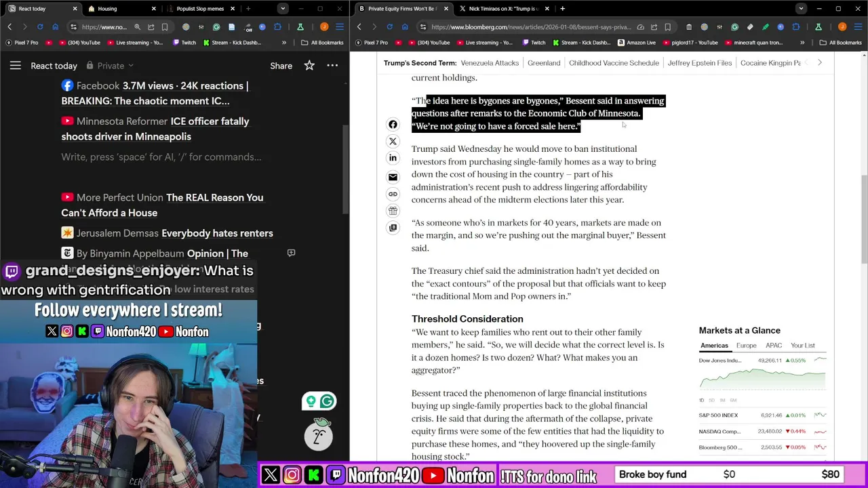
Task: Go back in the Bloomberg browser window
Action: pos(359,27)
